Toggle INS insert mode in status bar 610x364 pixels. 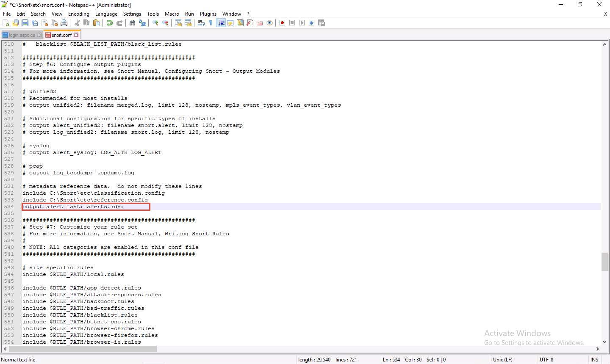(x=594, y=360)
